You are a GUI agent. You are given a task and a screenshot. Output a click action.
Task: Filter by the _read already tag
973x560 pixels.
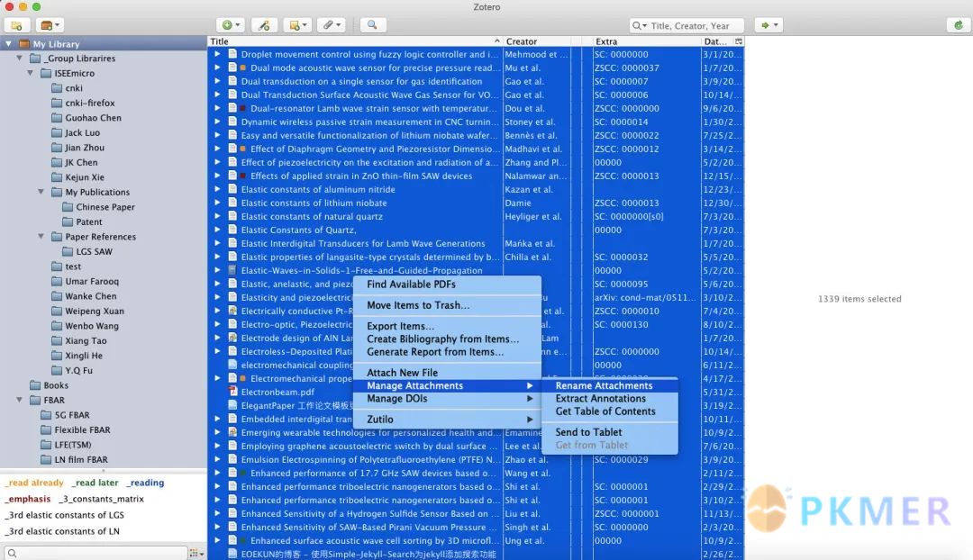click(x=35, y=483)
